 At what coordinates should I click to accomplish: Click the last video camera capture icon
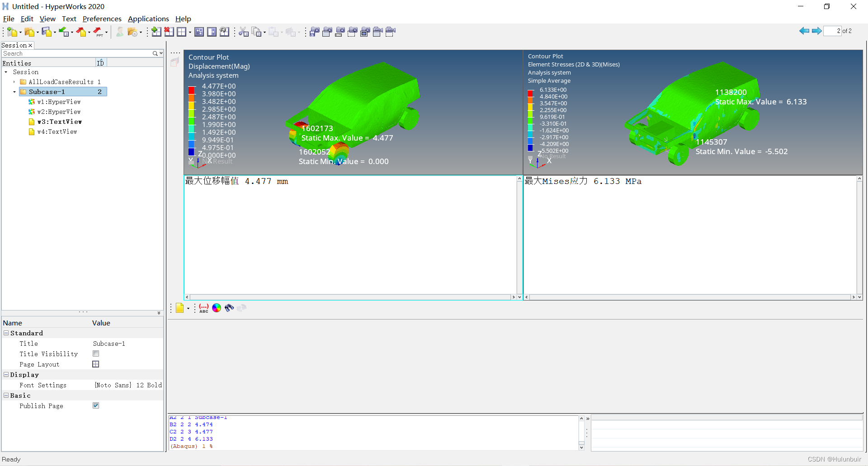pos(391,32)
